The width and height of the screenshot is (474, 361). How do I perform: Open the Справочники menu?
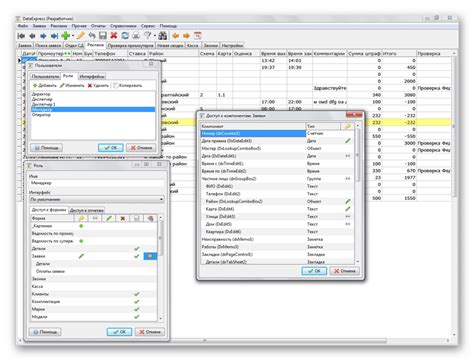[x=123, y=26]
